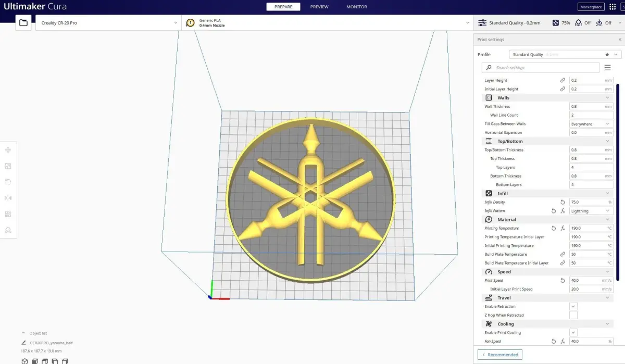Select the Mirror tool in left toolbar
The height and width of the screenshot is (364, 625).
[8, 198]
